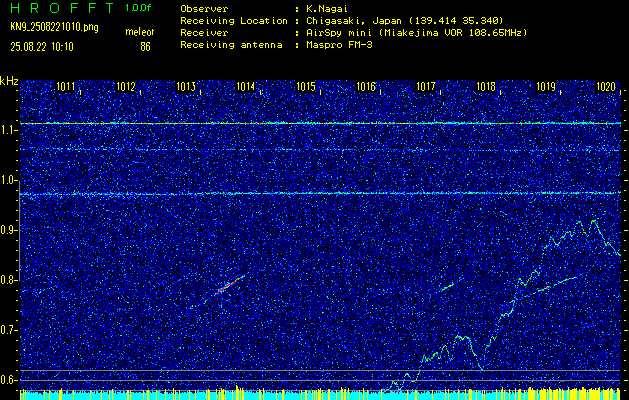Click the short green echo after 1017
629x400 pixels.
[448, 286]
